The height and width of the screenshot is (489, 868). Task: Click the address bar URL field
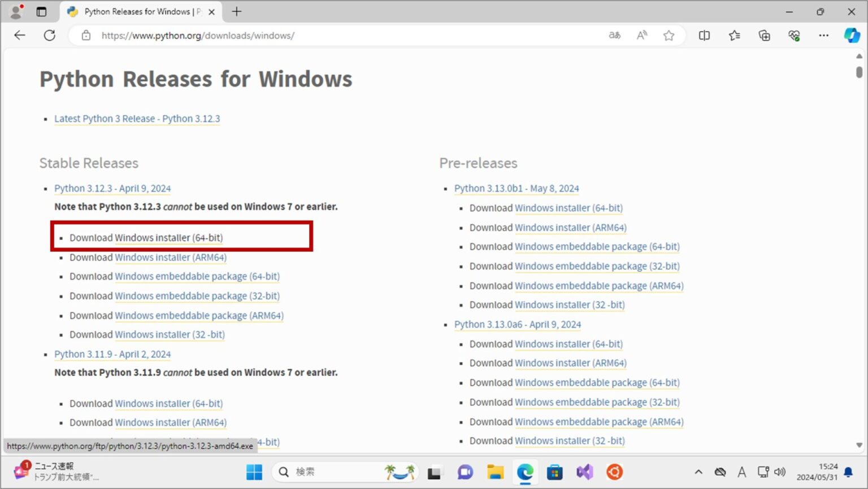tap(339, 36)
